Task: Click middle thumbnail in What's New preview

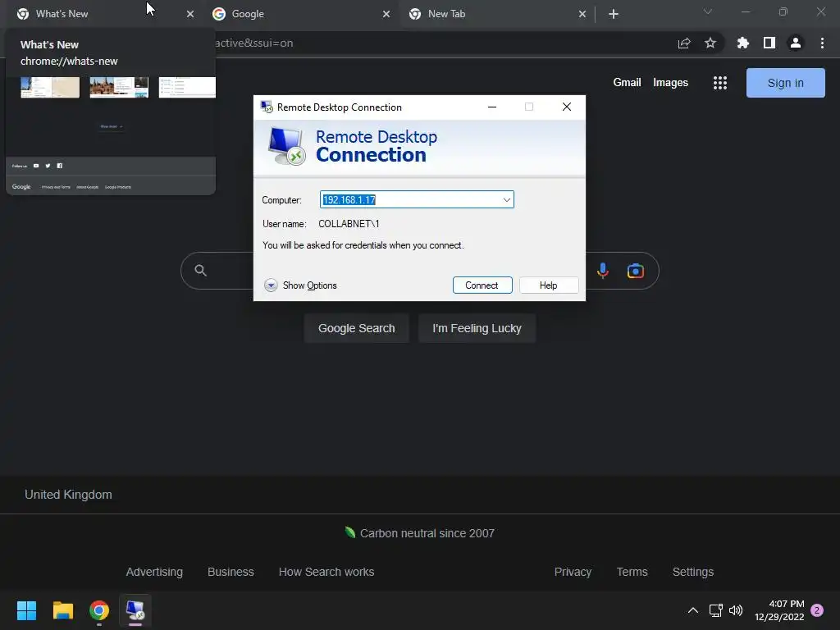Action: (119, 87)
